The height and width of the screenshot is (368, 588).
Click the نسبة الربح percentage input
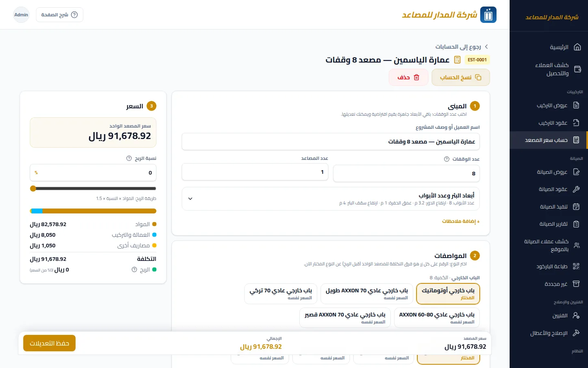pyautogui.click(x=93, y=173)
